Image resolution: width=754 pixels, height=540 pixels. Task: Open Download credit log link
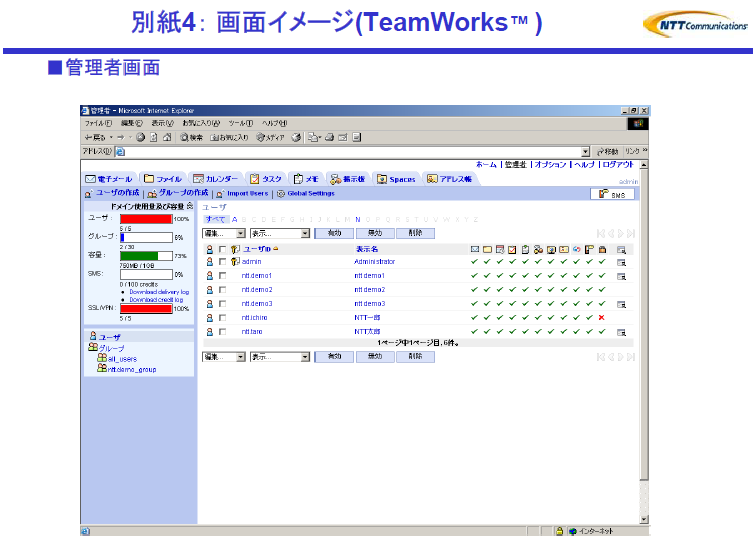coord(156,300)
